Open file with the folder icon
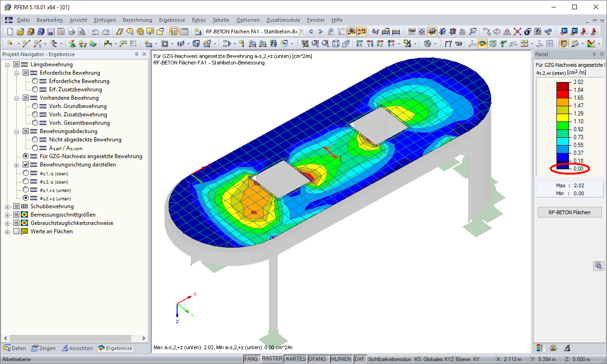 (x=20, y=32)
